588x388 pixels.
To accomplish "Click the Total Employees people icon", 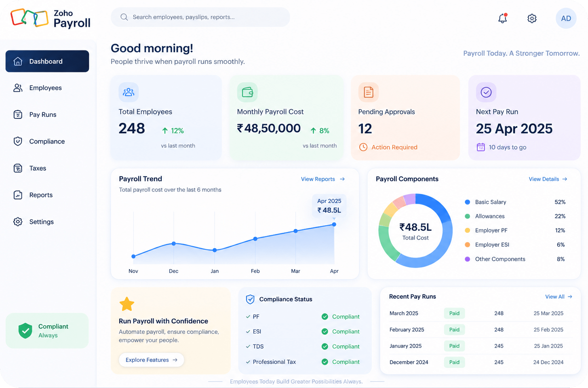I will (129, 92).
